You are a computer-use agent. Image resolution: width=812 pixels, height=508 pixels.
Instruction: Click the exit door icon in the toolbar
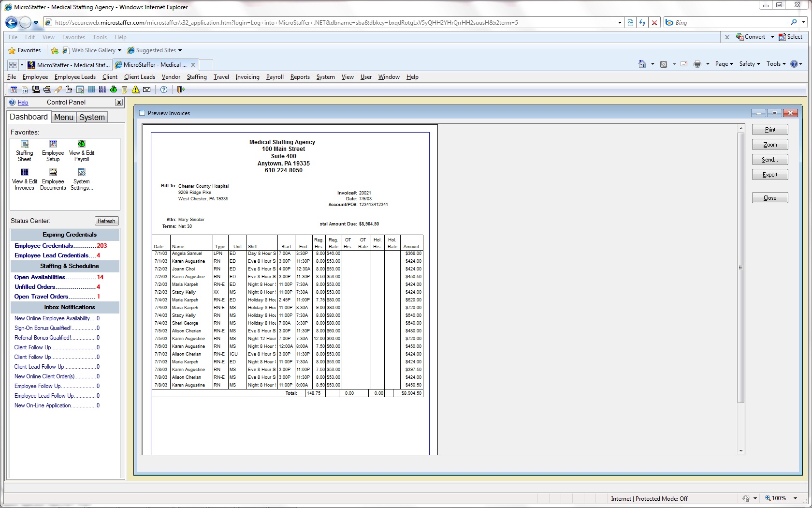point(181,90)
